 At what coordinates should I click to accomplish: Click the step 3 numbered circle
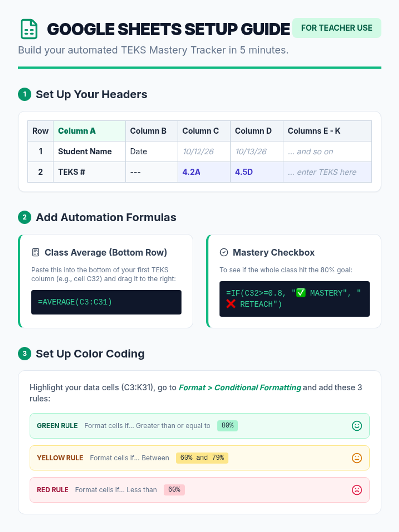(x=25, y=354)
